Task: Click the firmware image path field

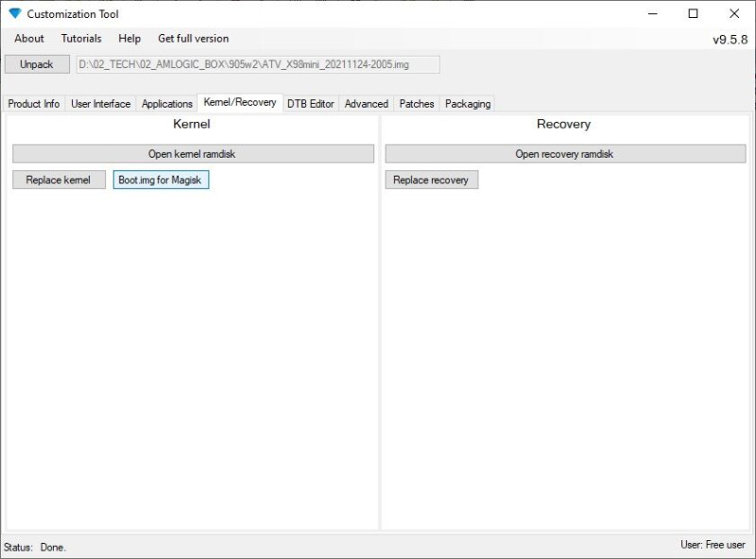Action: (x=258, y=64)
